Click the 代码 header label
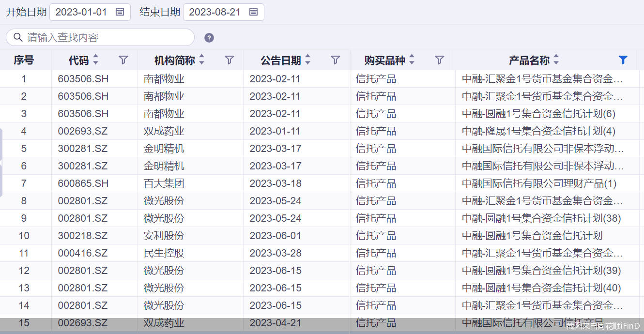 point(79,61)
